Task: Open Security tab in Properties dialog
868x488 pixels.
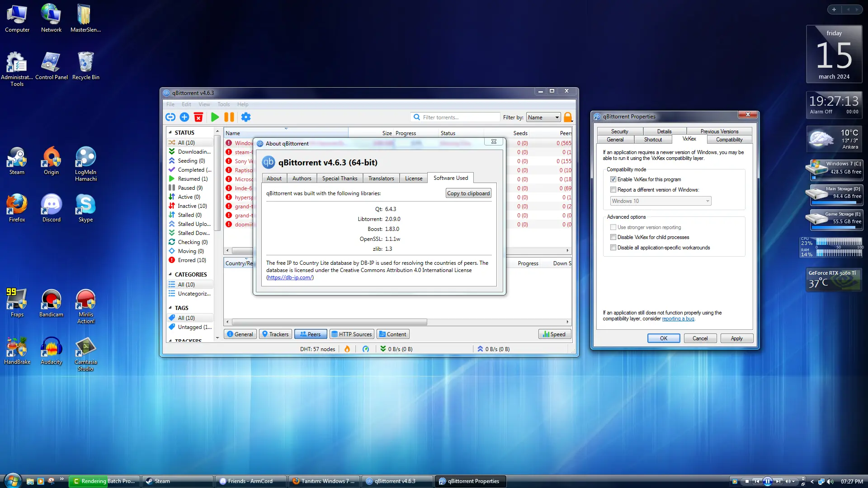Action: pos(619,131)
